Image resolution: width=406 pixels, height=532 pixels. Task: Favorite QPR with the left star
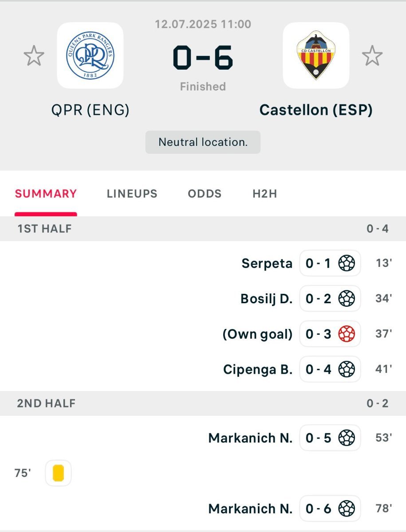click(34, 55)
